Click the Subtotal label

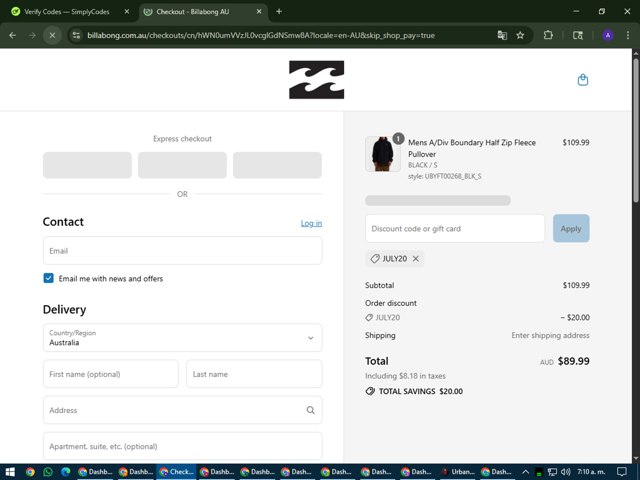click(x=380, y=285)
